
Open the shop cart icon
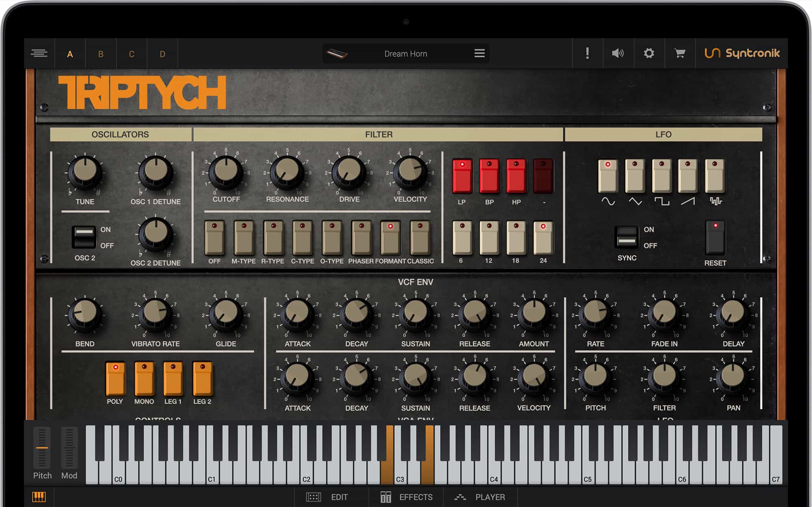680,53
